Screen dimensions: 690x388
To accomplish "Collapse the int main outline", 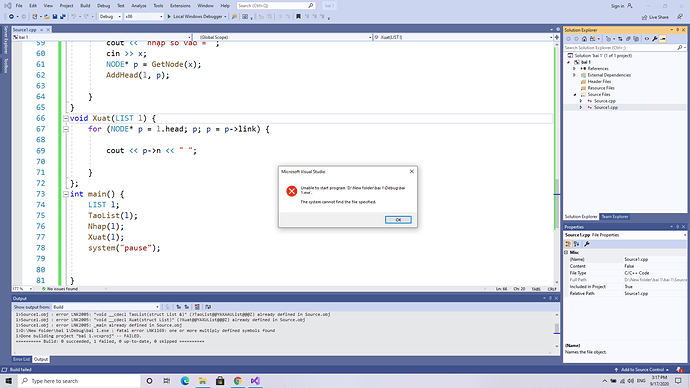I will click(66, 194).
